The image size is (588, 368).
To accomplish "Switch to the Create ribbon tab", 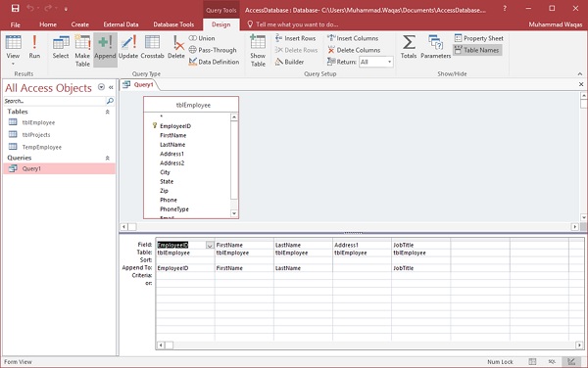I will pos(80,24).
